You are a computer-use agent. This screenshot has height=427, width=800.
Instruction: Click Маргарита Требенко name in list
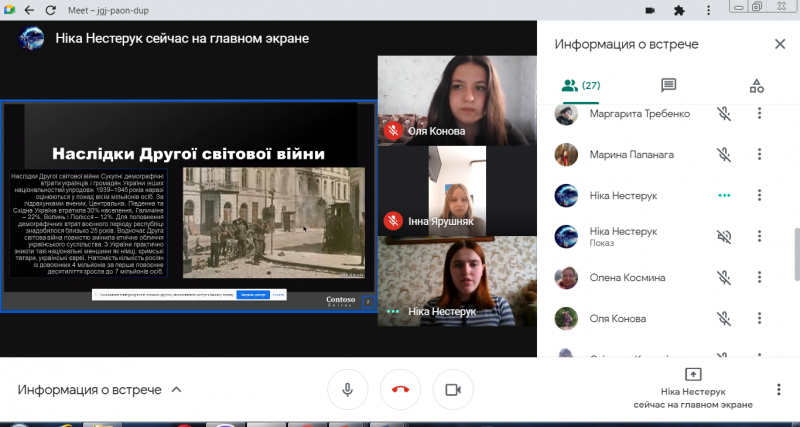tap(640, 113)
